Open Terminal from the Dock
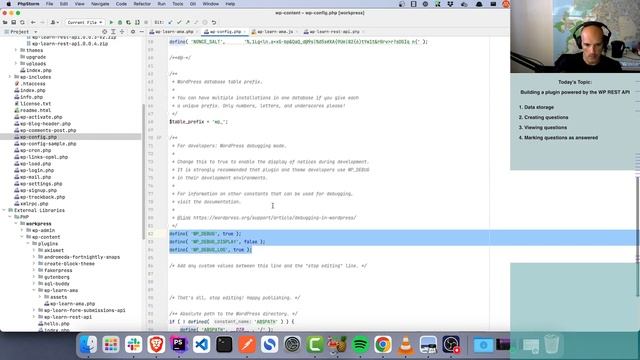 [224, 344]
